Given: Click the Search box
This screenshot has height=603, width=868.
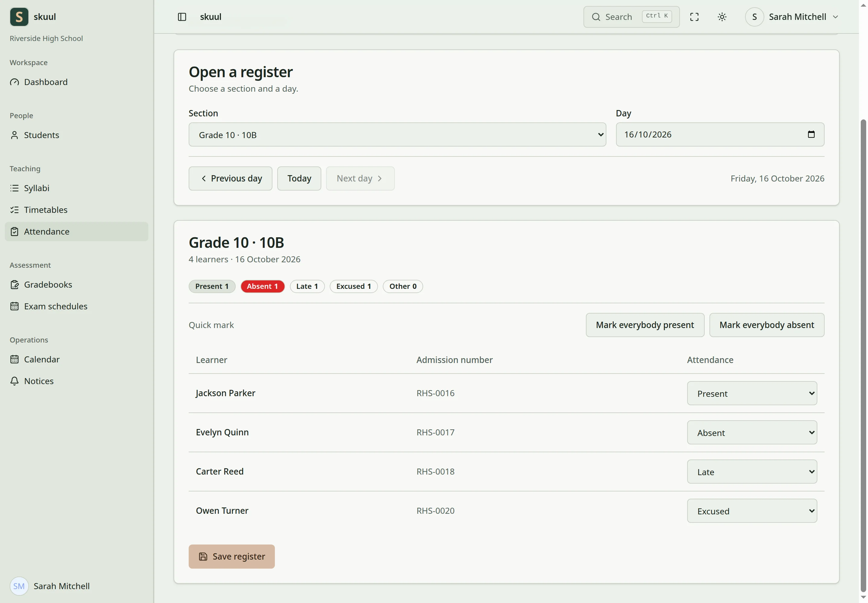Looking at the screenshot, I should click(x=631, y=17).
